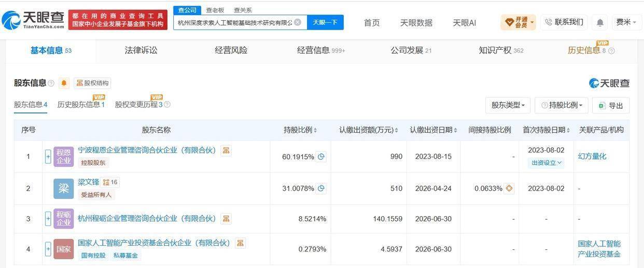Image resolution: width=644 pixels, height=268 pixels.
Task: Open equity structure chart for 杭州程砺
Action: tap(226, 219)
